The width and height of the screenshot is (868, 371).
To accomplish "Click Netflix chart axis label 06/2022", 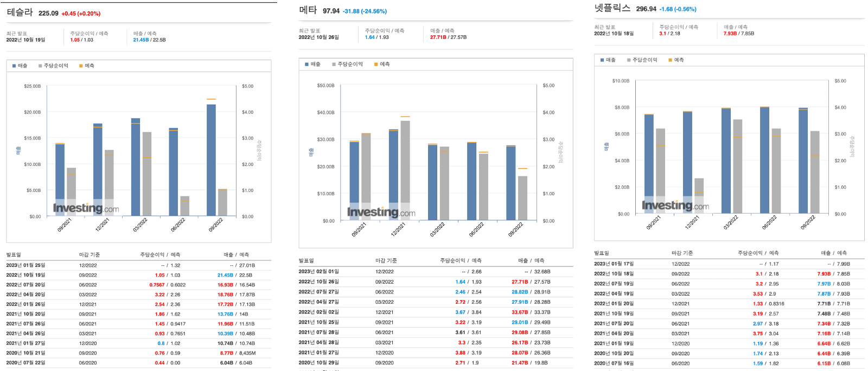I will point(769,222).
